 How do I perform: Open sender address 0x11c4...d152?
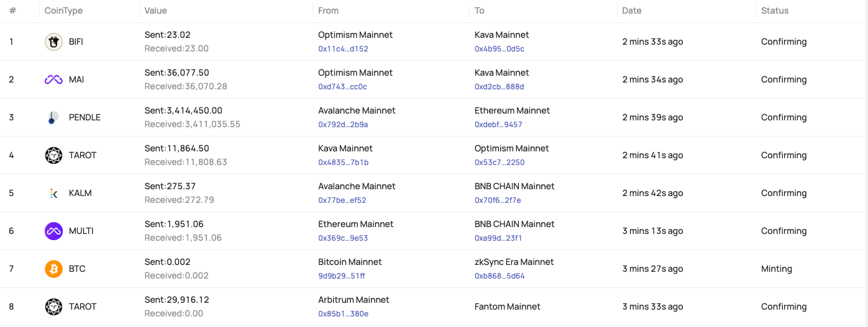tap(343, 49)
